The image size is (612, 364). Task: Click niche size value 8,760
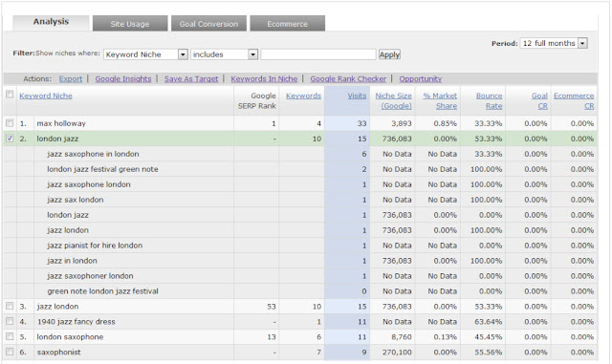click(402, 337)
